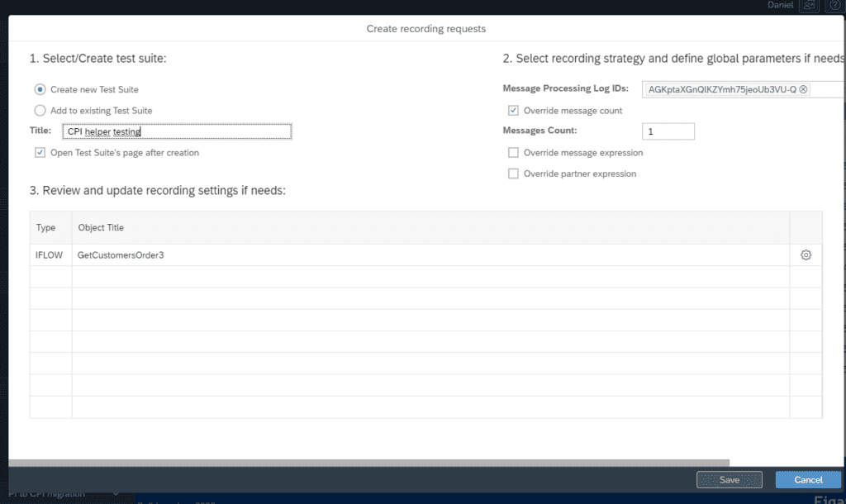Select Create new Test Suite radio button
This screenshot has height=504, width=846.
click(40, 89)
